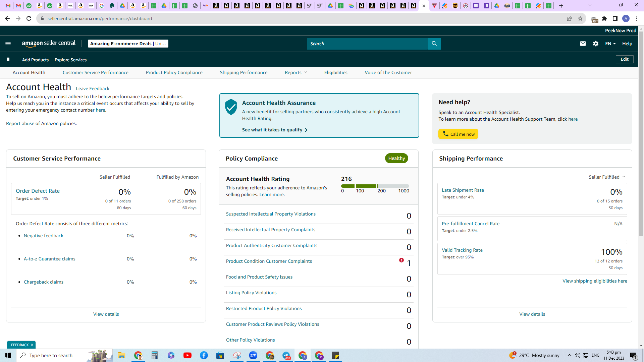Click the bookmark flag icon beside Add Products
The width and height of the screenshot is (644, 362).
(8, 60)
